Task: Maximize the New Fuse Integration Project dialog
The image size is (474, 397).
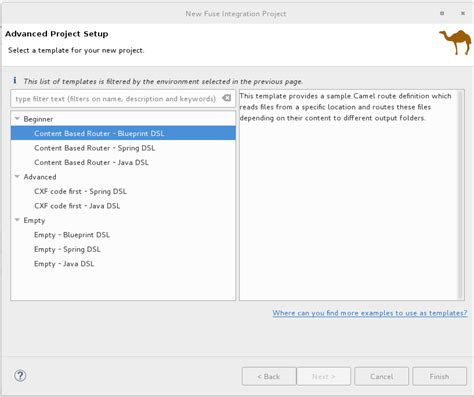Action: pyautogui.click(x=442, y=13)
